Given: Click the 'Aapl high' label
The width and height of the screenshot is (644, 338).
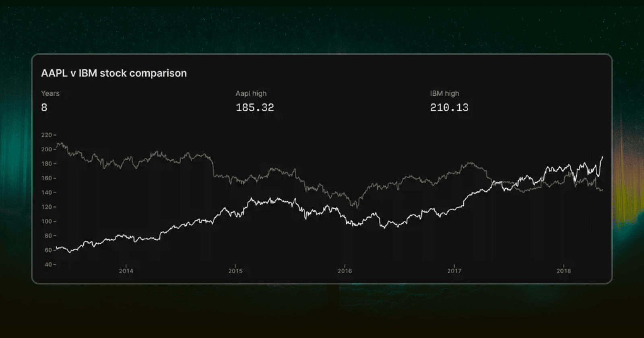Looking at the screenshot, I should (251, 93).
